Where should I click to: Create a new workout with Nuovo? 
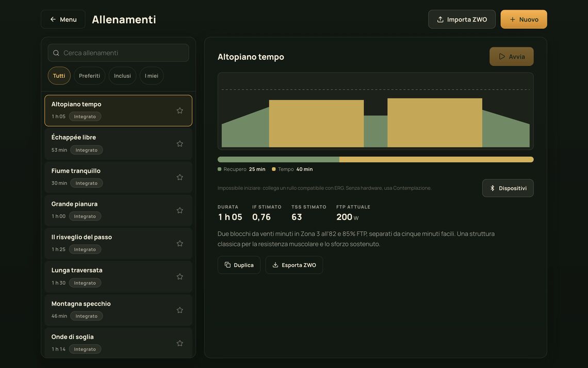[524, 19]
